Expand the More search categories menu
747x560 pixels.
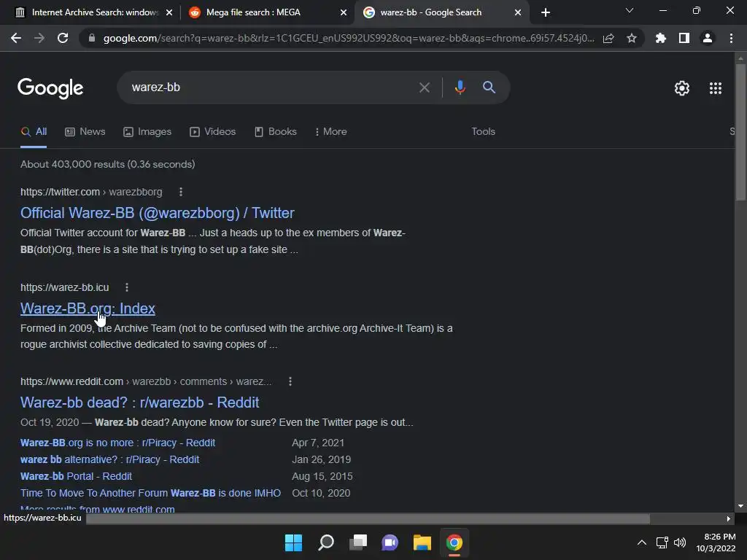tap(330, 132)
